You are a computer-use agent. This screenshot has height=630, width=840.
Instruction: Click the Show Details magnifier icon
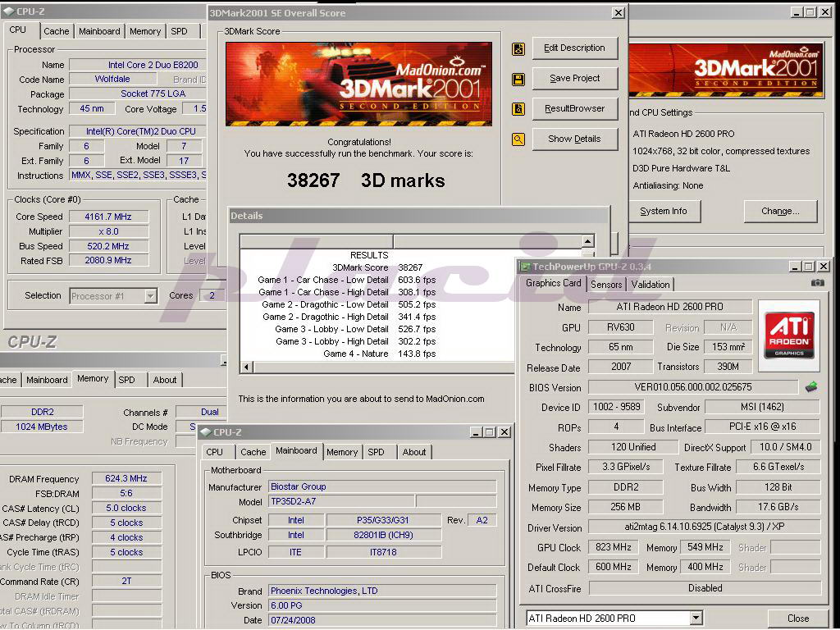[518, 139]
